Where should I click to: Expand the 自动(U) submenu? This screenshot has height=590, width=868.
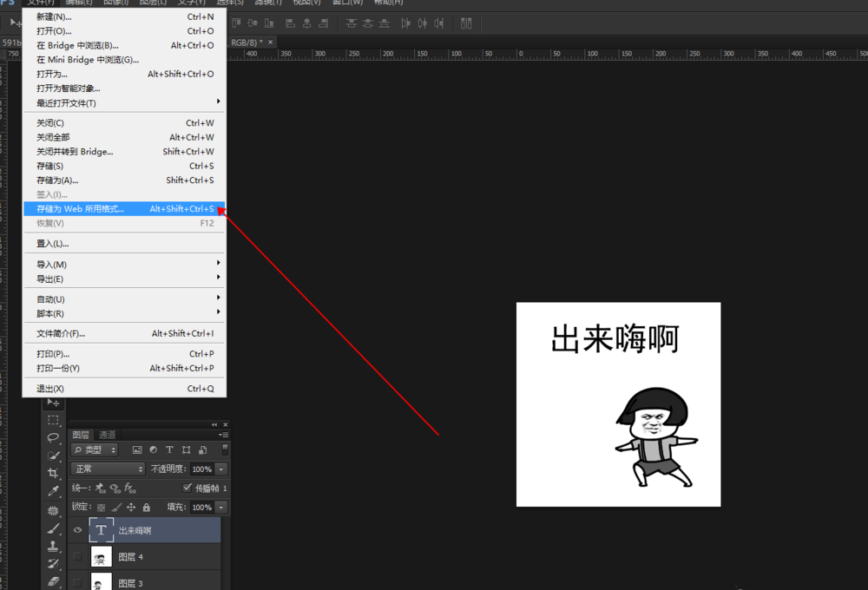[124, 299]
